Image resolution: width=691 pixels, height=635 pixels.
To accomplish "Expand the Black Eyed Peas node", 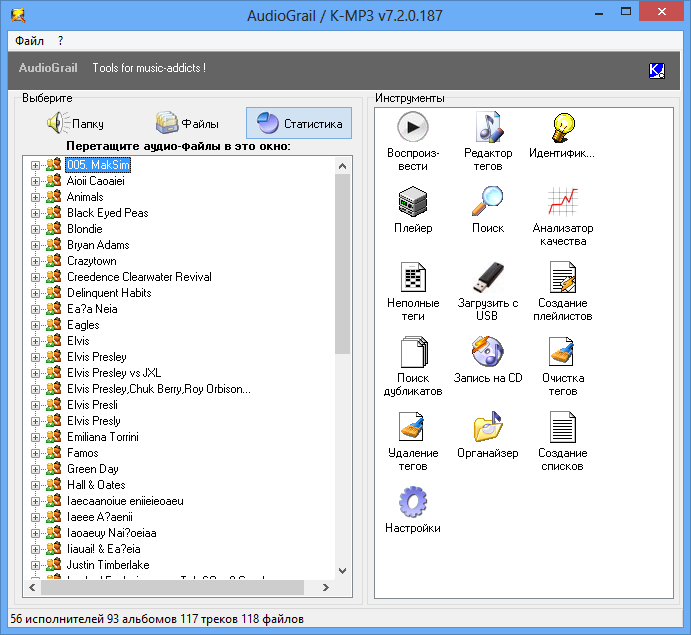I will click(x=35, y=213).
